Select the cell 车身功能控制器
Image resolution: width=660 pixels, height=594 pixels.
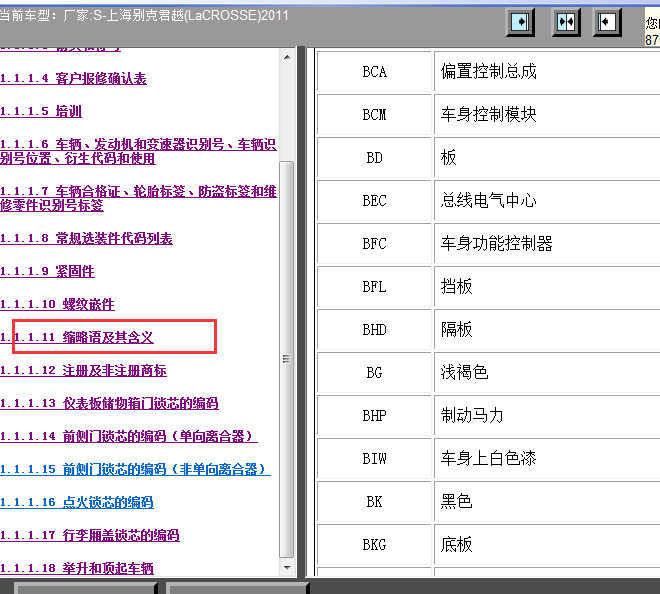click(547, 244)
